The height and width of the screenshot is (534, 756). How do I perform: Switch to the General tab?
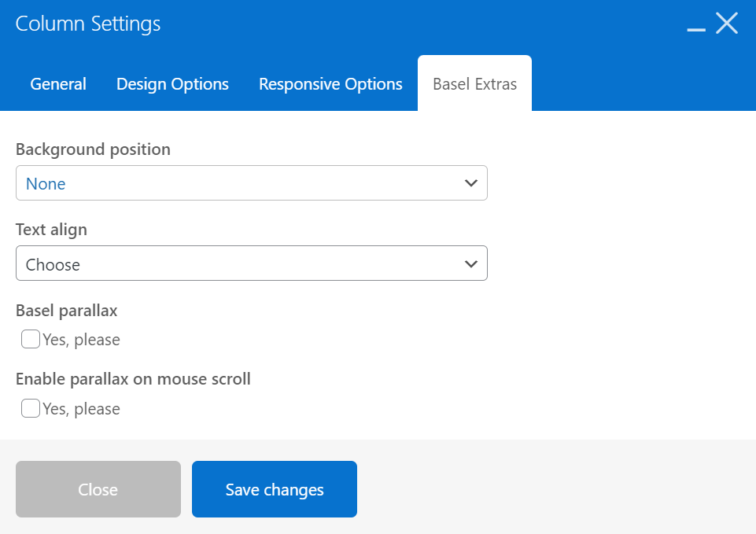57,83
